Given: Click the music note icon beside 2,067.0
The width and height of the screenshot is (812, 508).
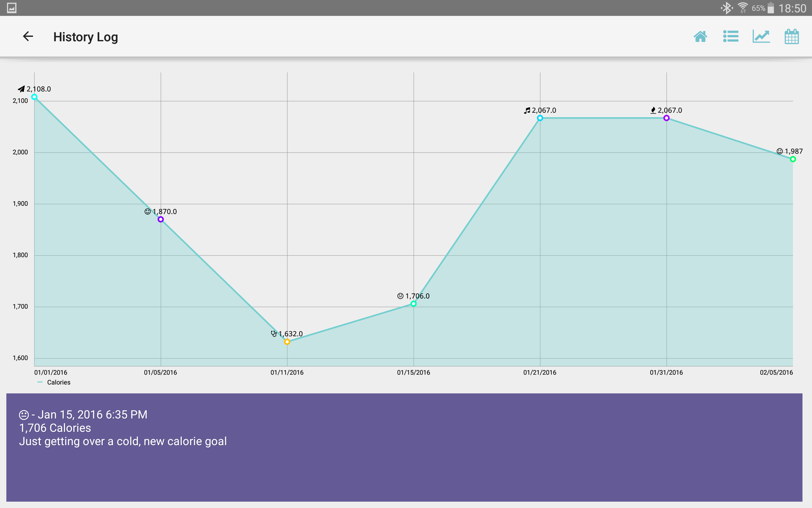Looking at the screenshot, I should click(x=527, y=110).
